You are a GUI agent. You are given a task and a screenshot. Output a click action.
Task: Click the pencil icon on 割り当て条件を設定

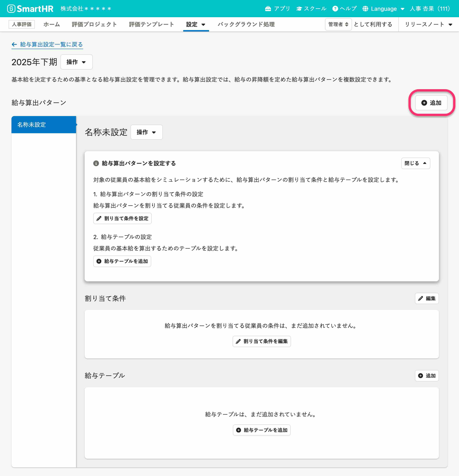point(99,219)
